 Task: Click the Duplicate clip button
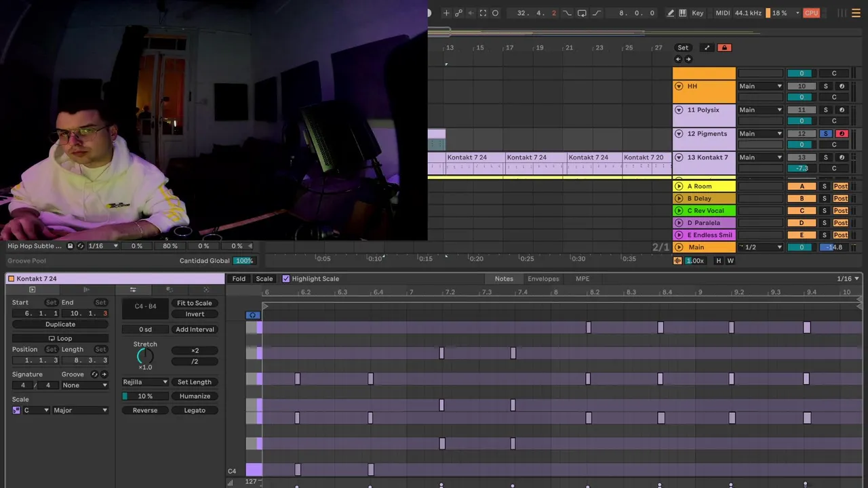(x=60, y=325)
